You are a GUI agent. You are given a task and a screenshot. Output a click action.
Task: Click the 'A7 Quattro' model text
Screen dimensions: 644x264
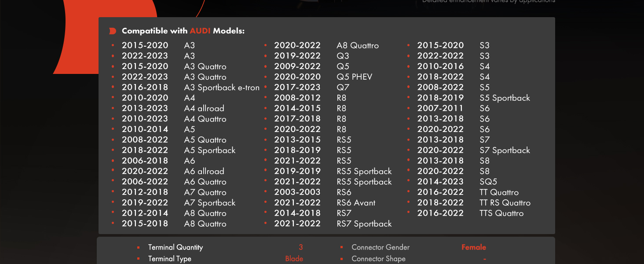205,192
